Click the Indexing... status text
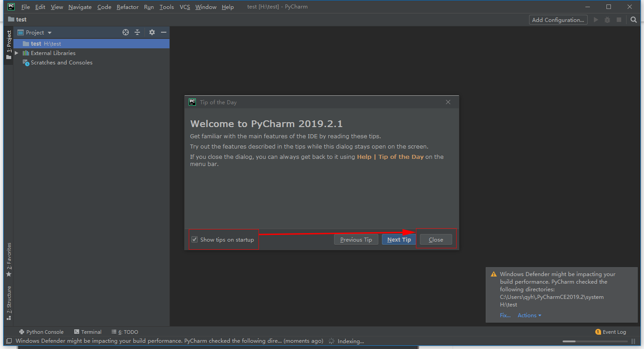Screen dimensions: 644x349 (x=351, y=341)
